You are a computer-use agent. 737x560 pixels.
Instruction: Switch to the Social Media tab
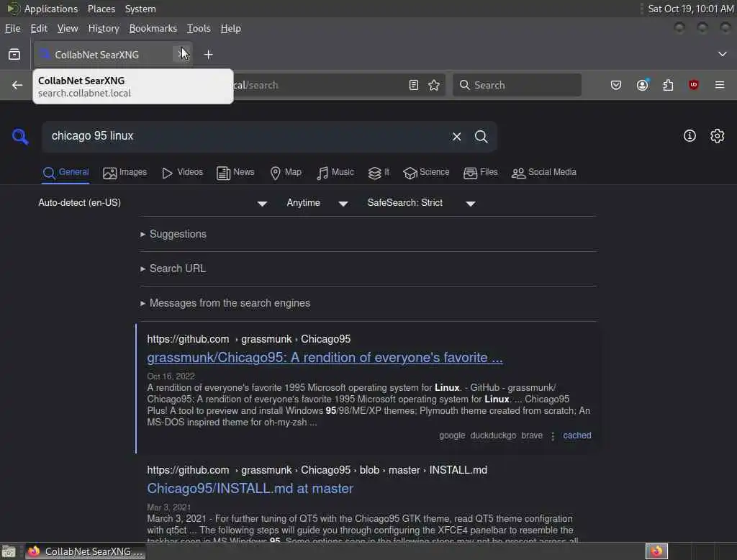544,173
